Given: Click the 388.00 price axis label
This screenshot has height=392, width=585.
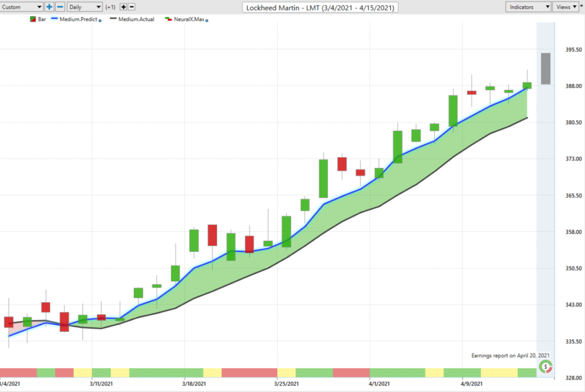Looking at the screenshot, I should click(574, 86).
